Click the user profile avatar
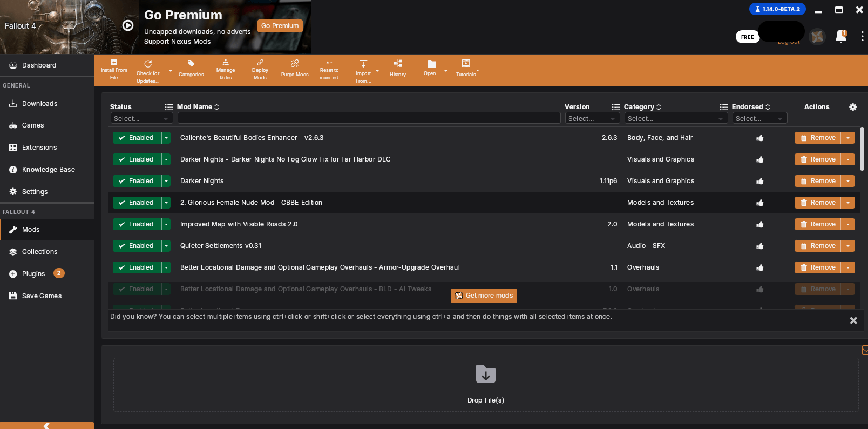The height and width of the screenshot is (429, 868). [x=817, y=37]
